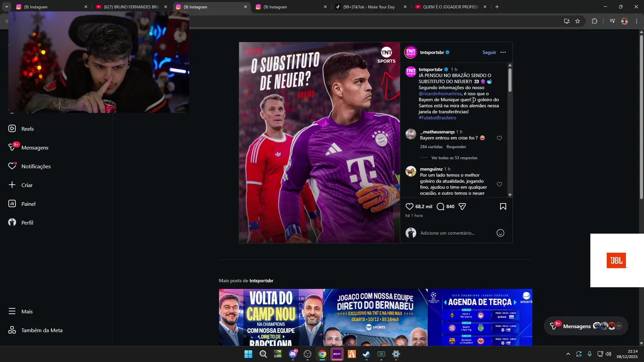The image size is (644, 362).
Task: Open Settings gear app in taskbar
Action: (396, 354)
